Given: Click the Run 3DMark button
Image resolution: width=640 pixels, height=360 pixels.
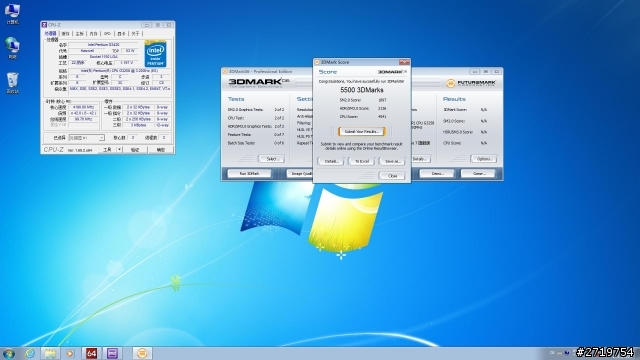Looking at the screenshot, I should tap(249, 173).
